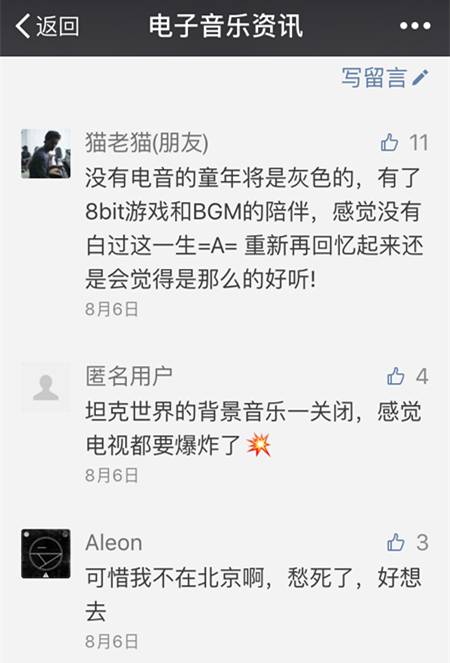Tap the like count 3
Viewport: 450px width, 663px height.
[x=422, y=542]
